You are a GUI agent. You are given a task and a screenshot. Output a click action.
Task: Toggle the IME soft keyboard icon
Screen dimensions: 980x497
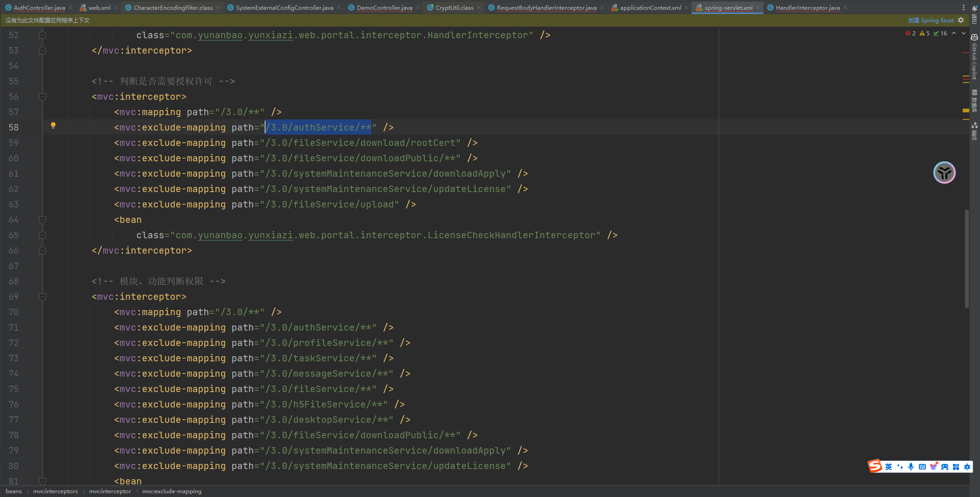(922, 467)
